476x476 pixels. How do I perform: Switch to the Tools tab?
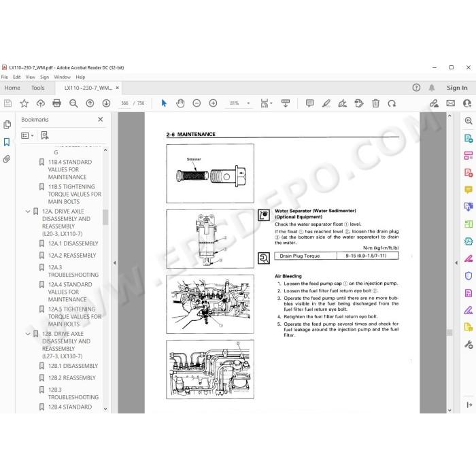pos(37,88)
